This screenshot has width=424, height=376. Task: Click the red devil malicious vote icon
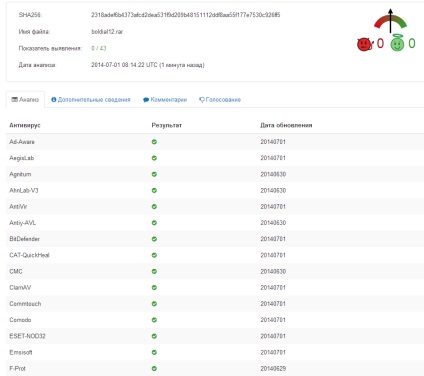[365, 44]
